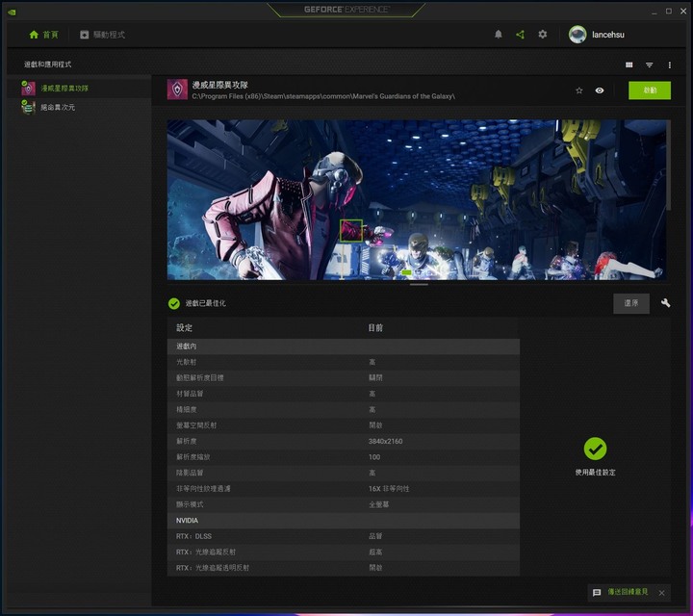Click the feedback chat bubble icon
This screenshot has height=616, width=693.
597,593
